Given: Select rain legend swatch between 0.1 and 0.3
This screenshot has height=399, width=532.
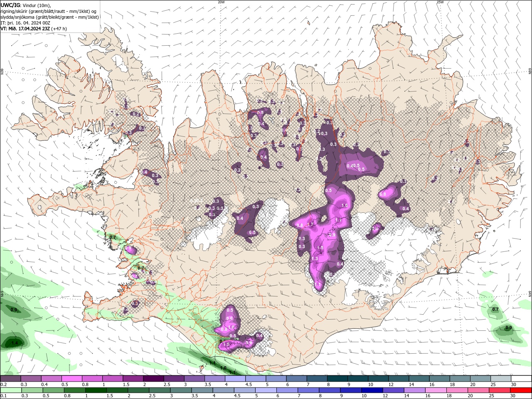Looking at the screenshot, I should [x=11, y=390].
